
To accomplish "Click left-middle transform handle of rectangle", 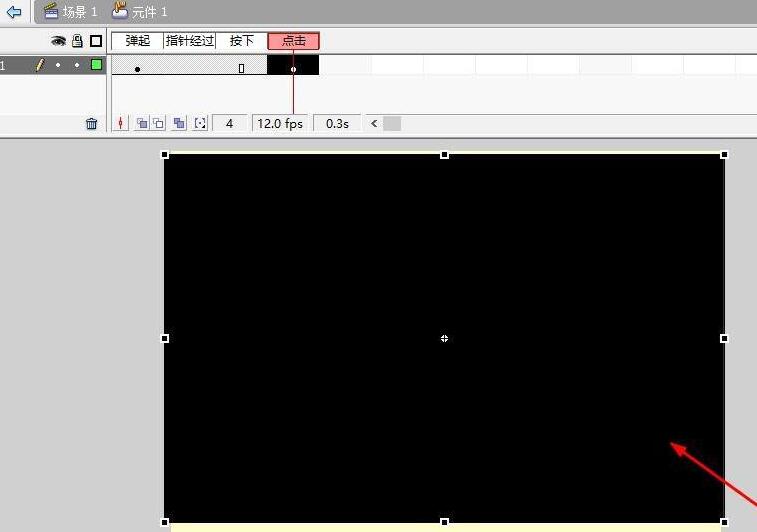I will click(x=165, y=338).
